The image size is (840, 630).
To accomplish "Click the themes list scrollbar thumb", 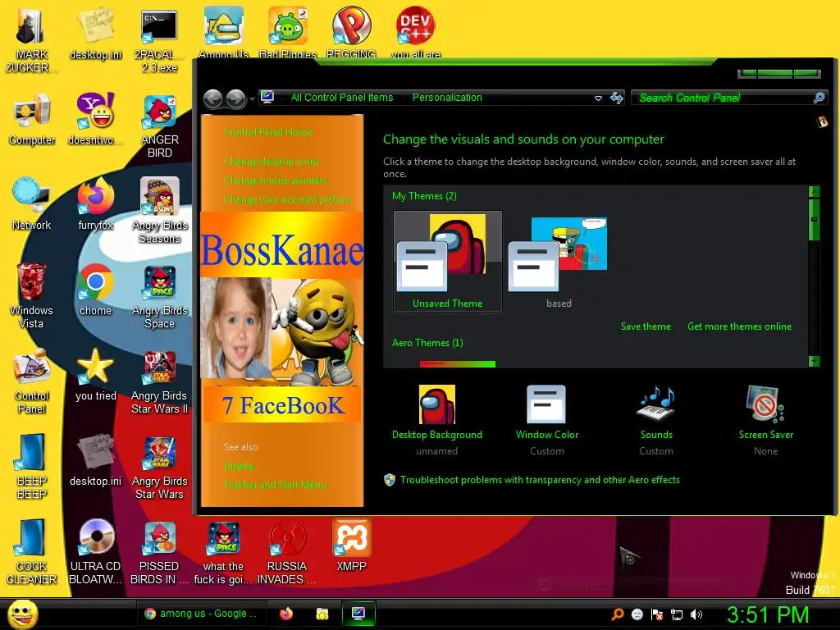I will pyautogui.click(x=814, y=220).
